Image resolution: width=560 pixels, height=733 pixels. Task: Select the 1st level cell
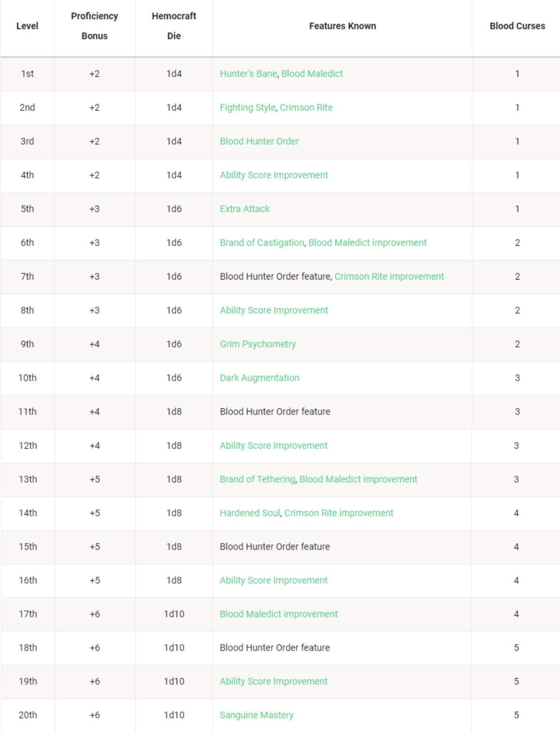pyautogui.click(x=27, y=74)
